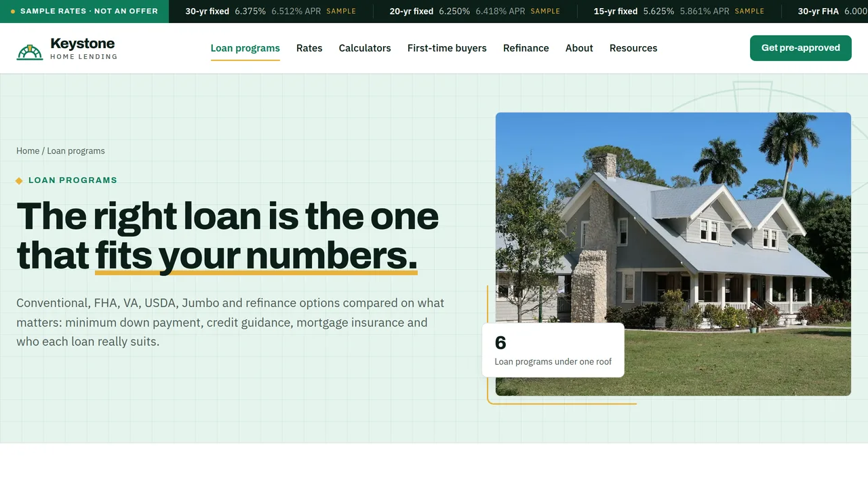Click the Loan programs breadcrumb text
Image resolution: width=868 pixels, height=488 pixels.
click(76, 151)
